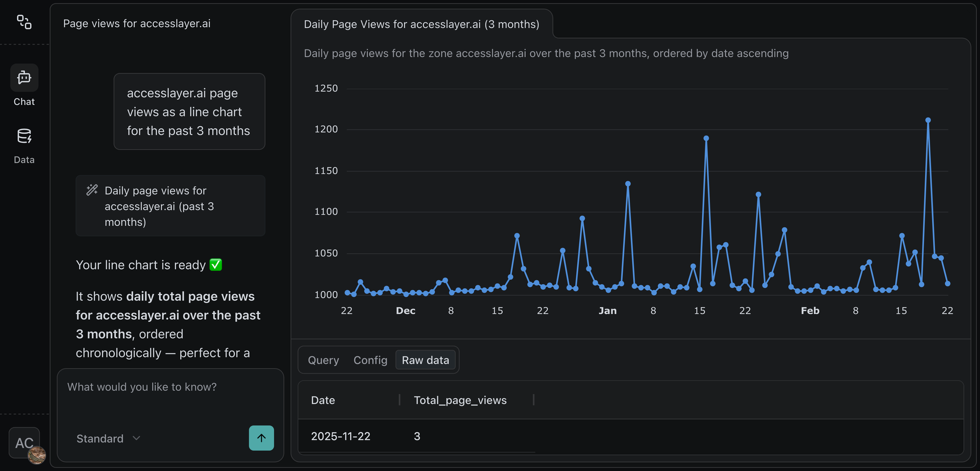Screen dimensions: 980x471
Task: Click the 1100 y-axis label
Action: click(x=326, y=211)
